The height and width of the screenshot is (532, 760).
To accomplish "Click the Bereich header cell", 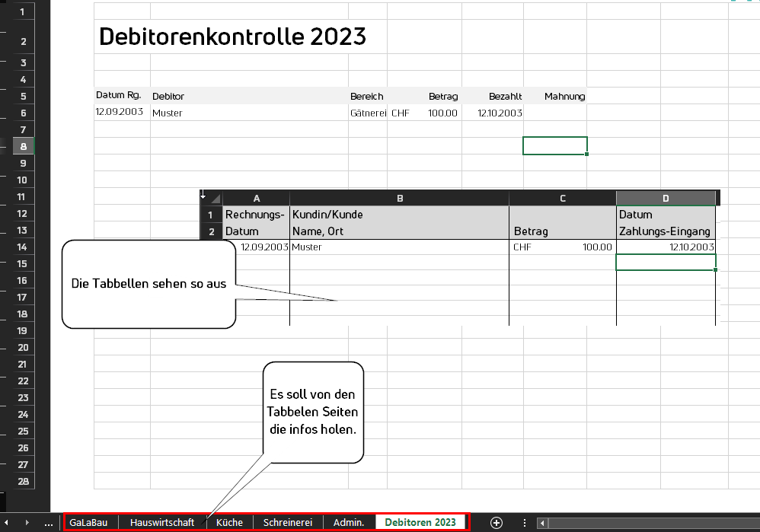I will point(367,96).
